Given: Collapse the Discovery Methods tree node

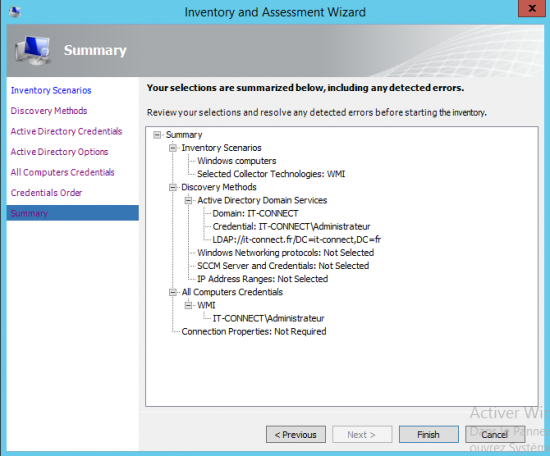Looking at the screenshot, I should 173,187.
